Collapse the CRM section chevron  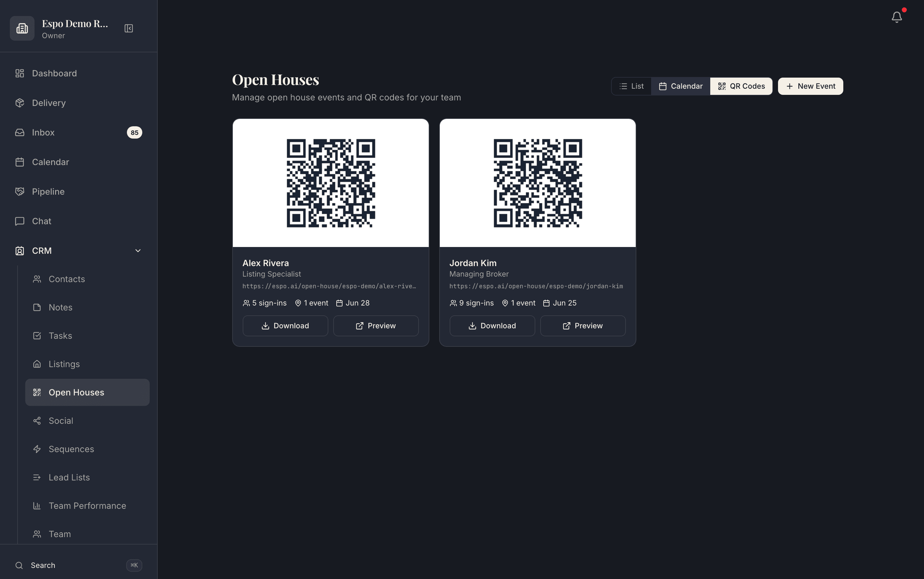[138, 251]
